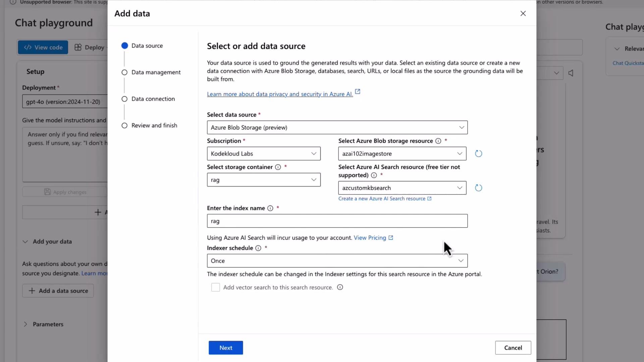Click View code button
This screenshot has width=644, height=362.
(x=43, y=47)
